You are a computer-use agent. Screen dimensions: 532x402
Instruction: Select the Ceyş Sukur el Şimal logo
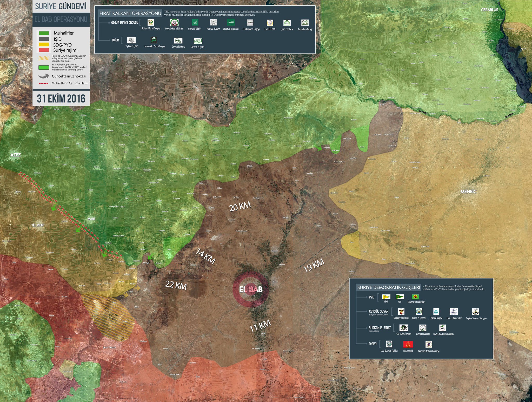coord(174,22)
